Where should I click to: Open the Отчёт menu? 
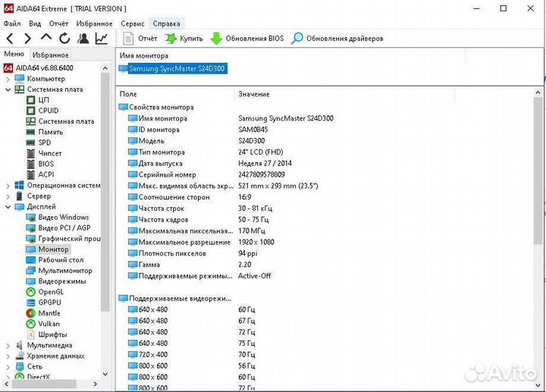(58, 24)
